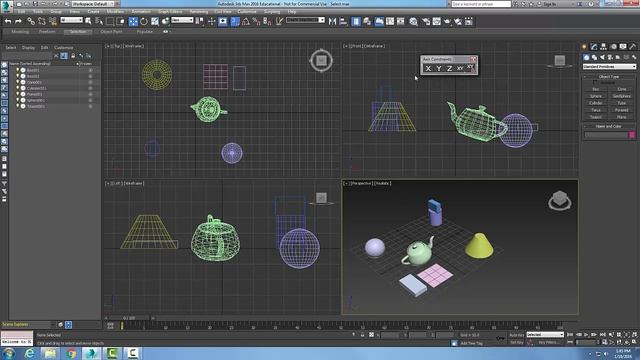Open the selection filter dropdown
Image resolution: width=640 pixels, height=360 pixels.
click(71, 20)
